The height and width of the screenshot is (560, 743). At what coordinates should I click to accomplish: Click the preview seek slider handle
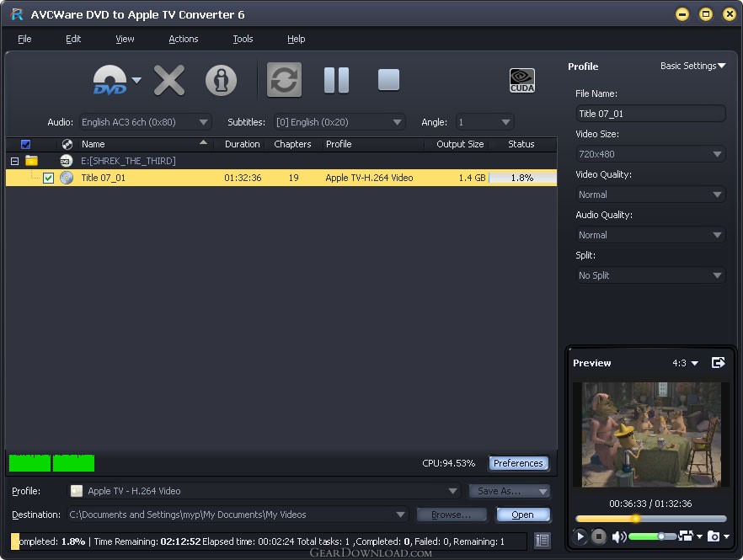click(x=635, y=519)
